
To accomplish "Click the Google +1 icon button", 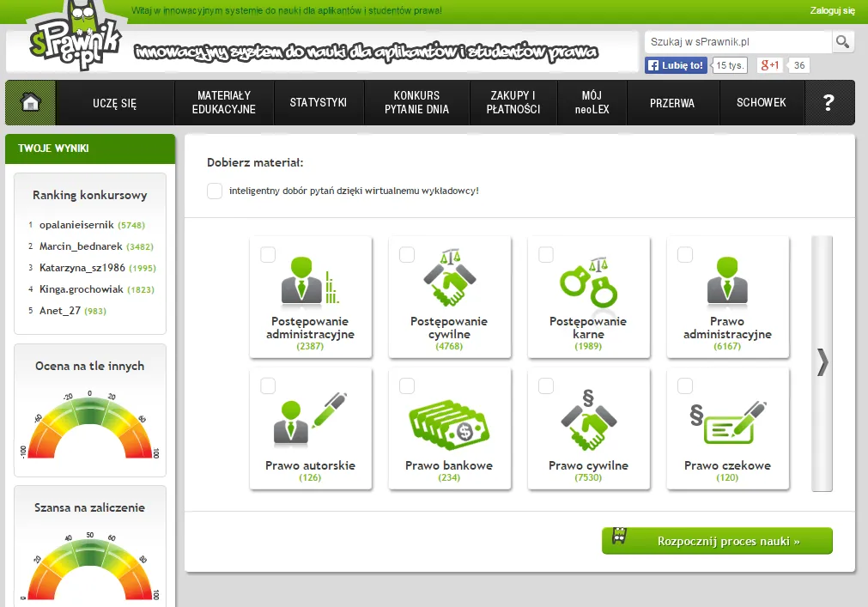I will tap(770, 65).
